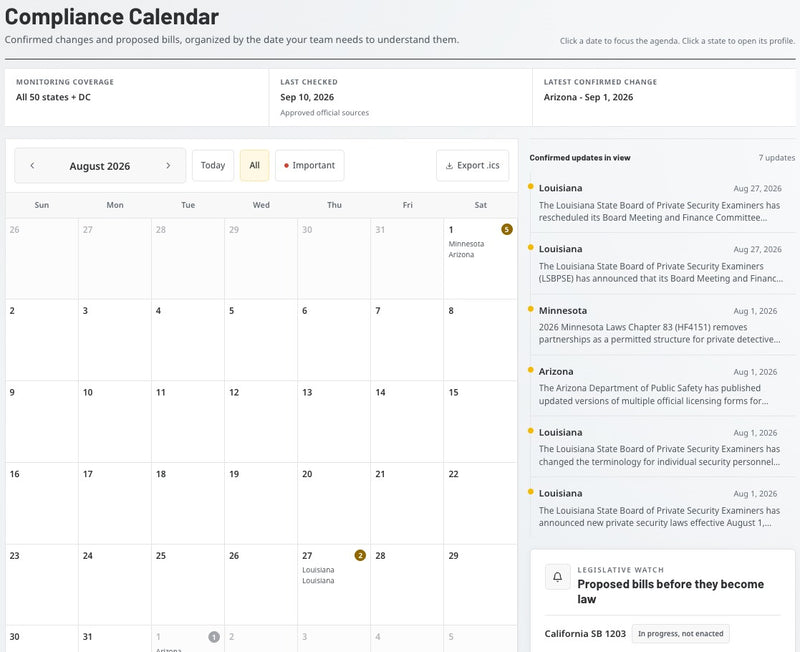The height and width of the screenshot is (652, 800).
Task: Click the 2-updates badge on August 27
Action: tap(360, 555)
